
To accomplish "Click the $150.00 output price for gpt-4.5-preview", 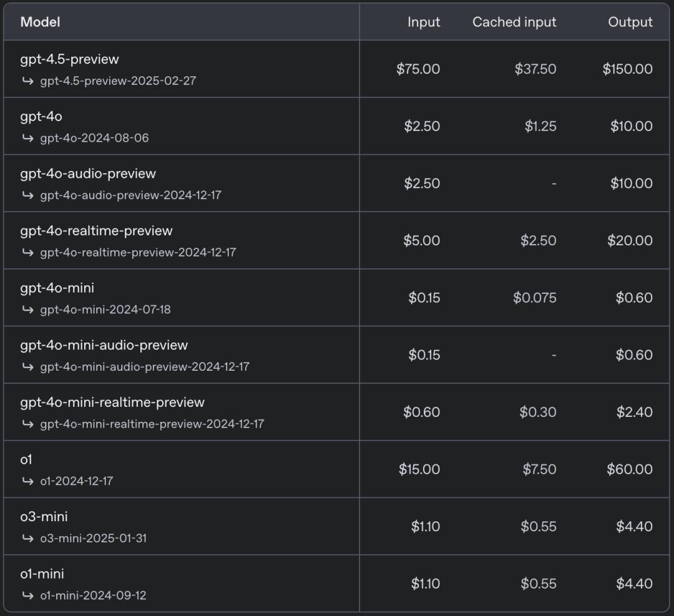I will point(627,69).
